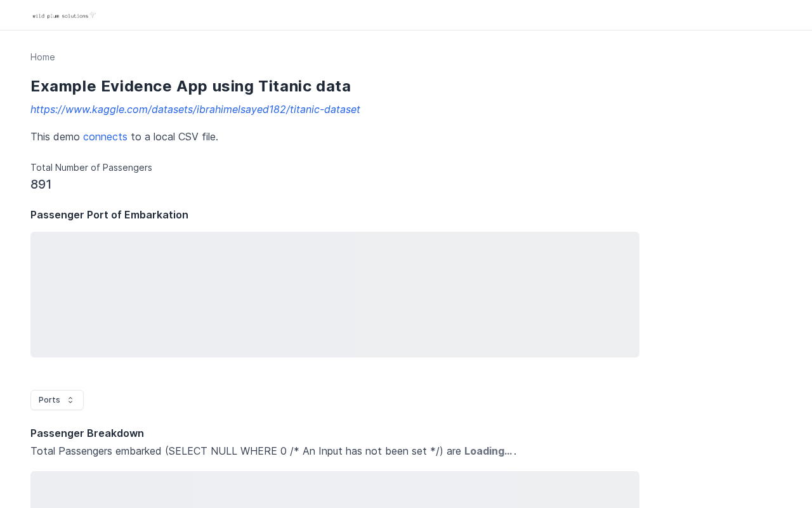812x508 pixels.
Task: Click the 'Ports' label text in selector
Action: coord(49,400)
